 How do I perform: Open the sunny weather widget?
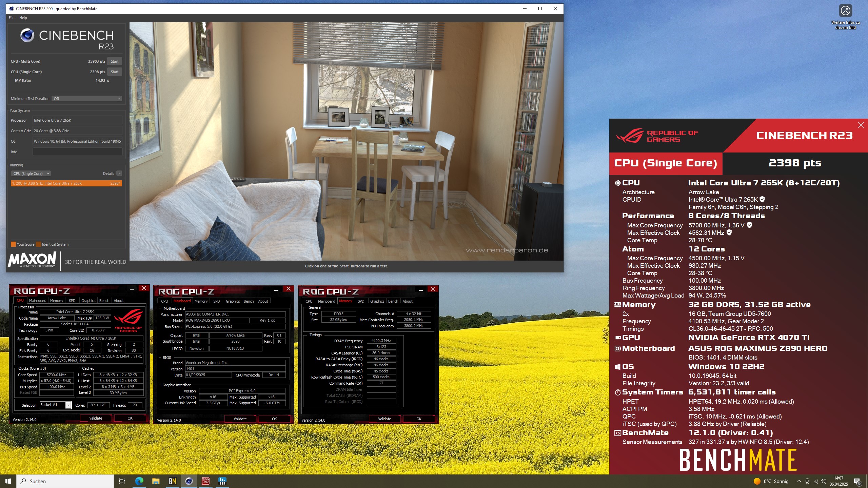[771, 481]
